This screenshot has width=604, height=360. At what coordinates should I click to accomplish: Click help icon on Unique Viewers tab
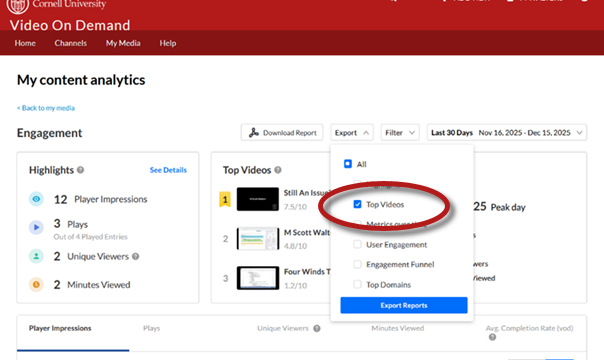[x=317, y=328]
